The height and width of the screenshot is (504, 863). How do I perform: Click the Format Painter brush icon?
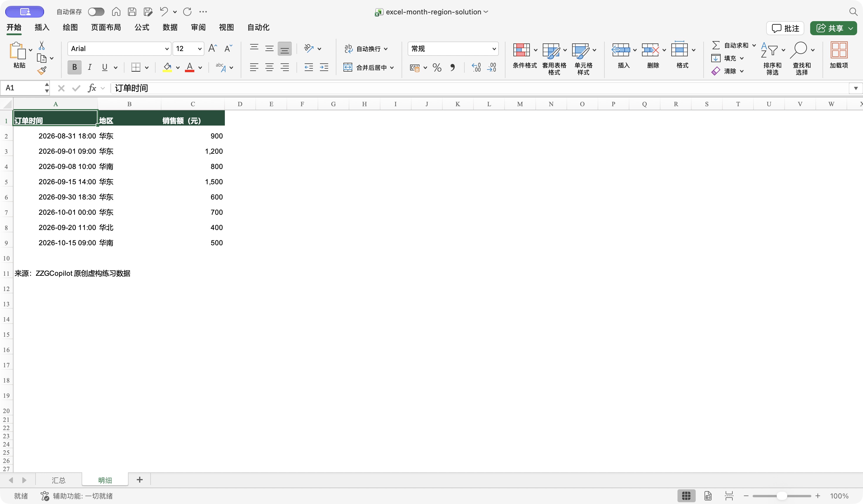(42, 70)
